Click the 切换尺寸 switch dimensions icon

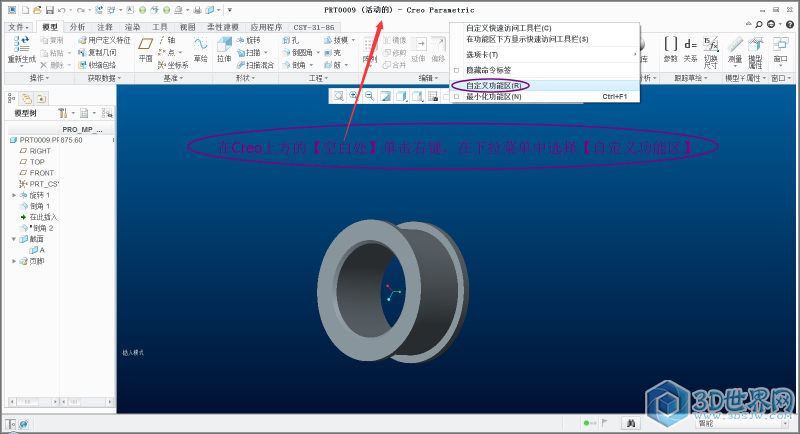(x=711, y=52)
